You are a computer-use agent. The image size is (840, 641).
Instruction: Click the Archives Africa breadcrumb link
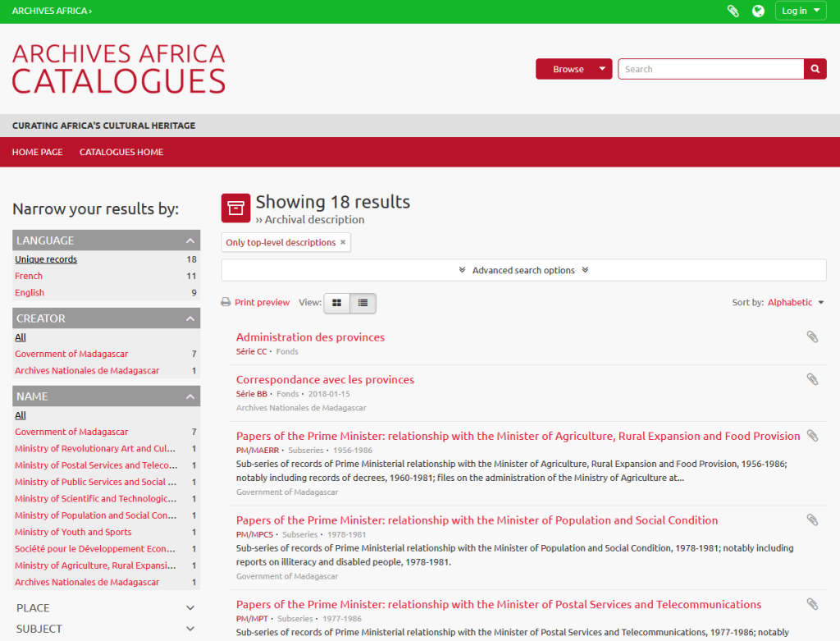tap(52, 11)
